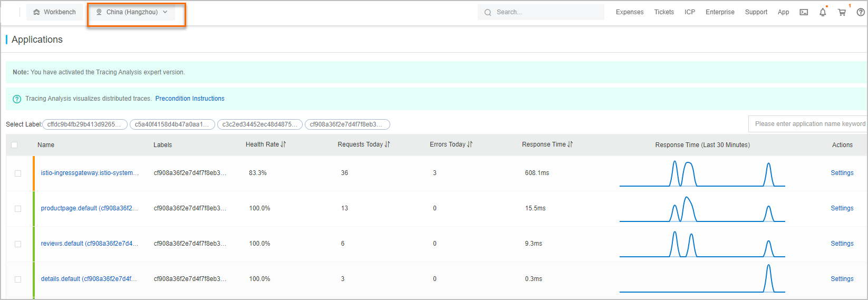Image resolution: width=868 pixels, height=300 pixels.
Task: Open the Precondition Instructions link
Action: [x=190, y=99]
